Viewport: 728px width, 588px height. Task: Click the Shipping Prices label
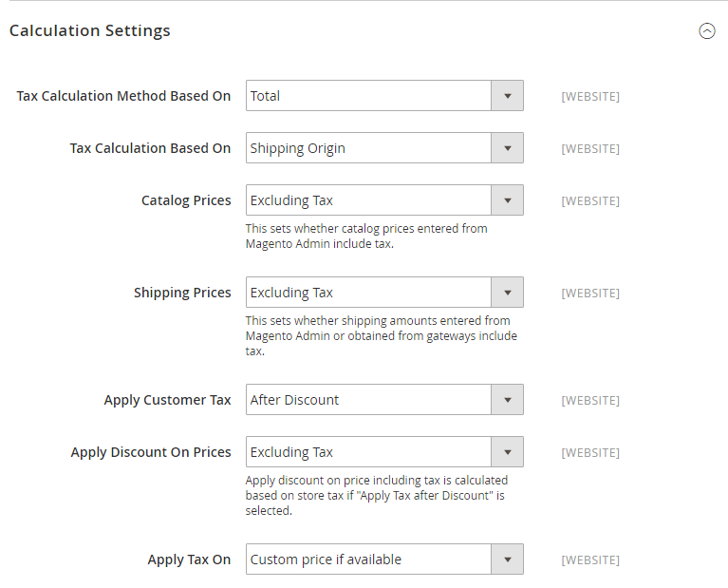[182, 293]
